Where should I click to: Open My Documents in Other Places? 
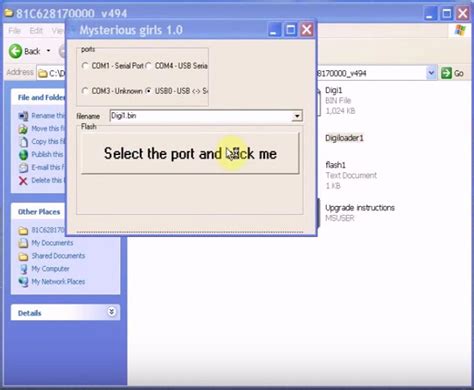[46, 243]
